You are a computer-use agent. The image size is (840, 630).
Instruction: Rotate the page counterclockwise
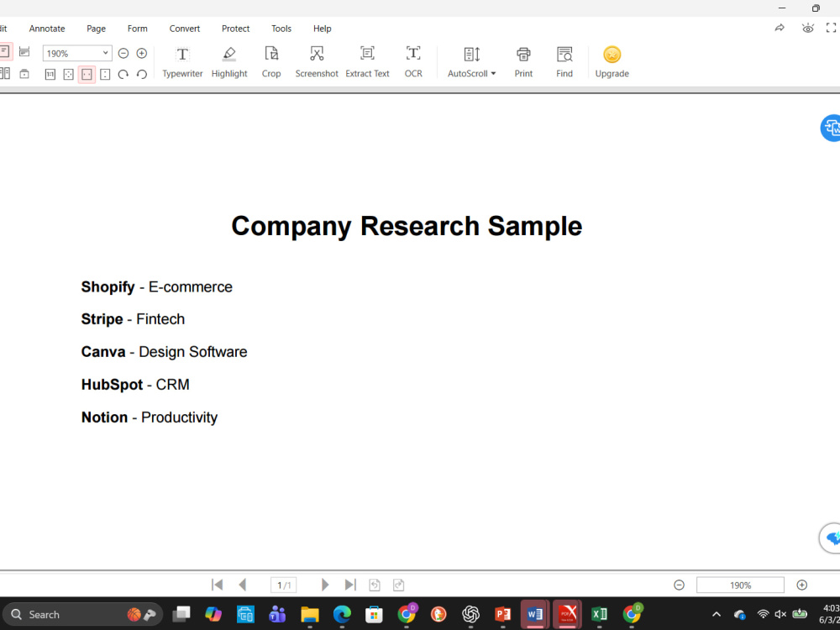click(x=141, y=75)
